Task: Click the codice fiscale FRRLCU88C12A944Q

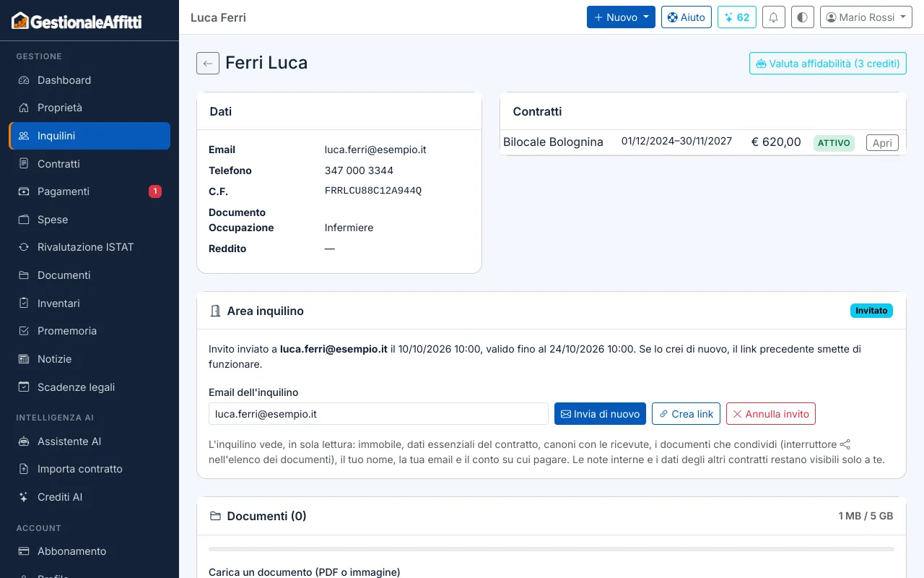Action: 373,191
